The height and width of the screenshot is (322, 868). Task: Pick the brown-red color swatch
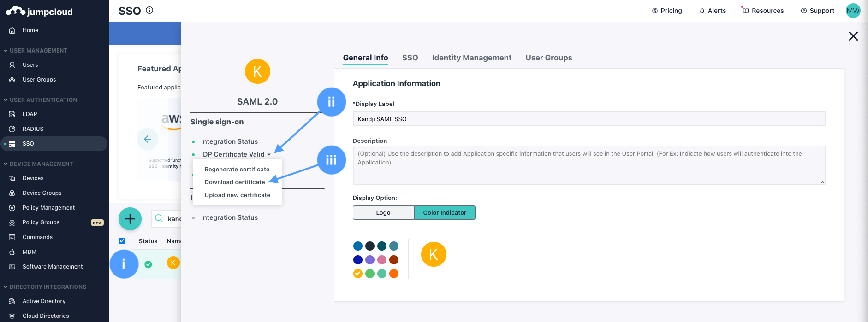coord(394,260)
